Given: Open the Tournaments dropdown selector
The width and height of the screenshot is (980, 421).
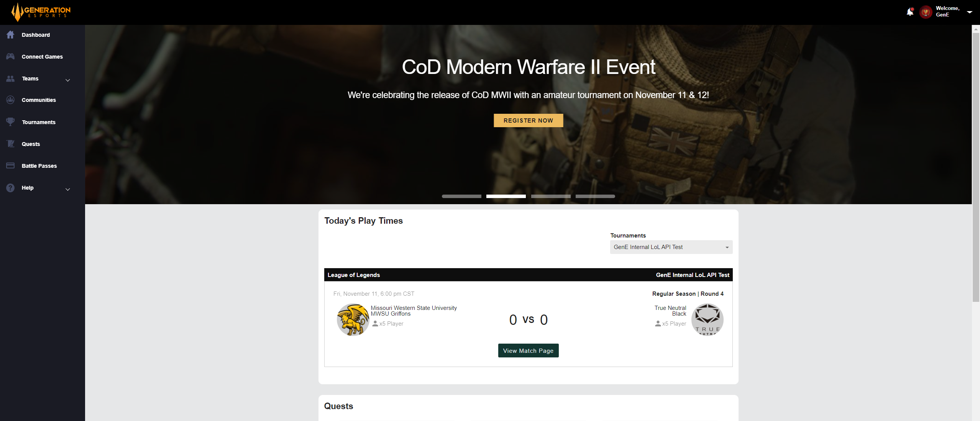Looking at the screenshot, I should pyautogui.click(x=671, y=247).
